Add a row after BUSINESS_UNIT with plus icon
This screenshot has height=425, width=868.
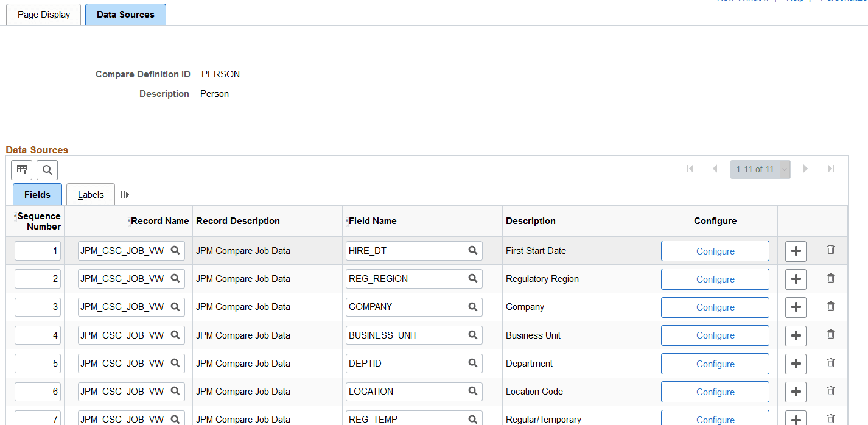[x=796, y=334]
